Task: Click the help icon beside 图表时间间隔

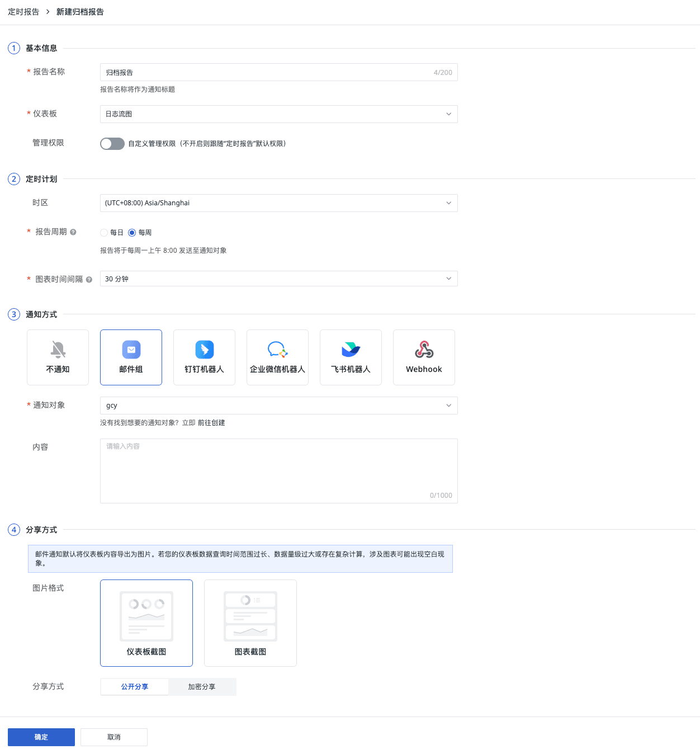Action: point(89,280)
